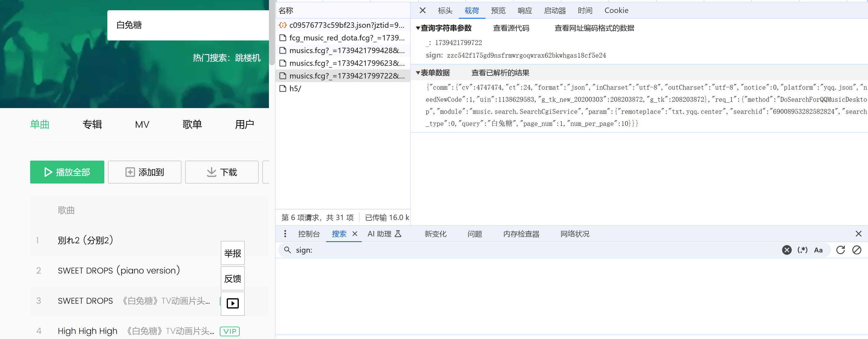This screenshot has height=339, width=868.
Task: Click the cancel search circle-slash icon
Action: [857, 250]
